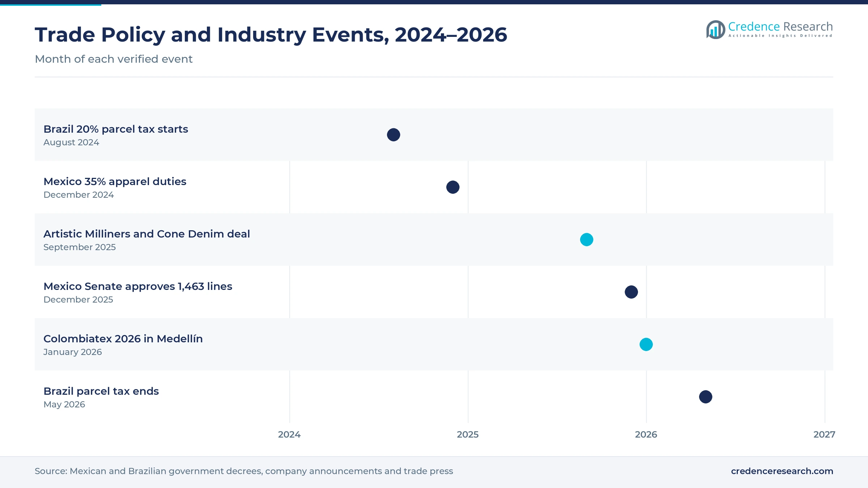Select the Mexico Senate approves 1,463 lines dot
The image size is (868, 488).
pyautogui.click(x=631, y=292)
